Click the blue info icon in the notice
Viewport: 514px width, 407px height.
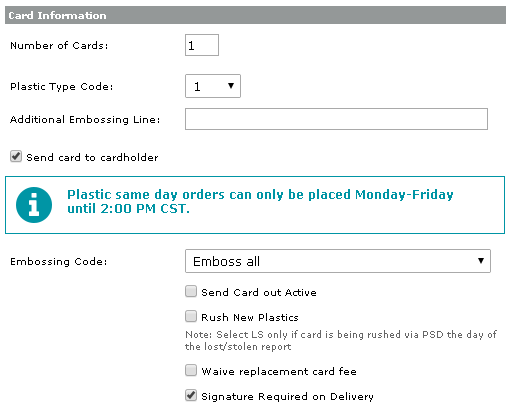34,205
